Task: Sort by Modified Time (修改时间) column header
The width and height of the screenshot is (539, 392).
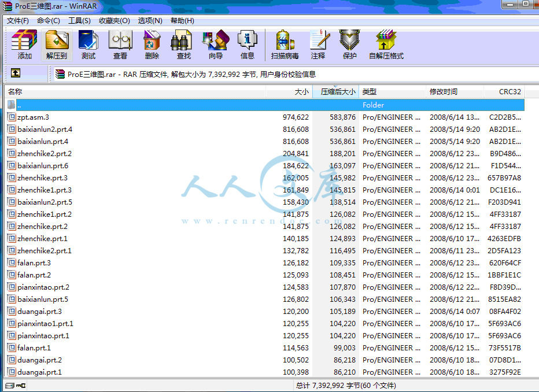Action: [x=455, y=92]
